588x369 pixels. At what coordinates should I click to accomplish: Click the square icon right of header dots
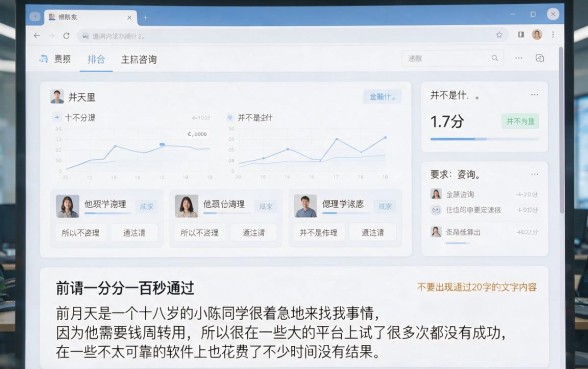coord(540,58)
